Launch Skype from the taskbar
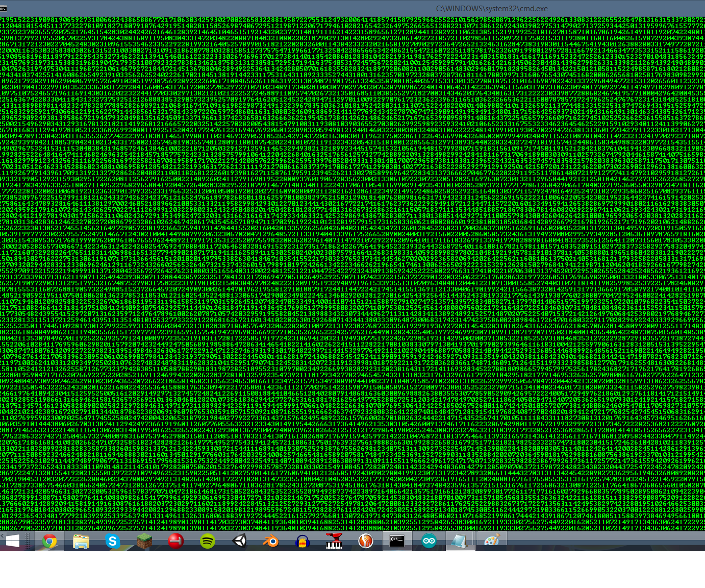 tap(113, 542)
